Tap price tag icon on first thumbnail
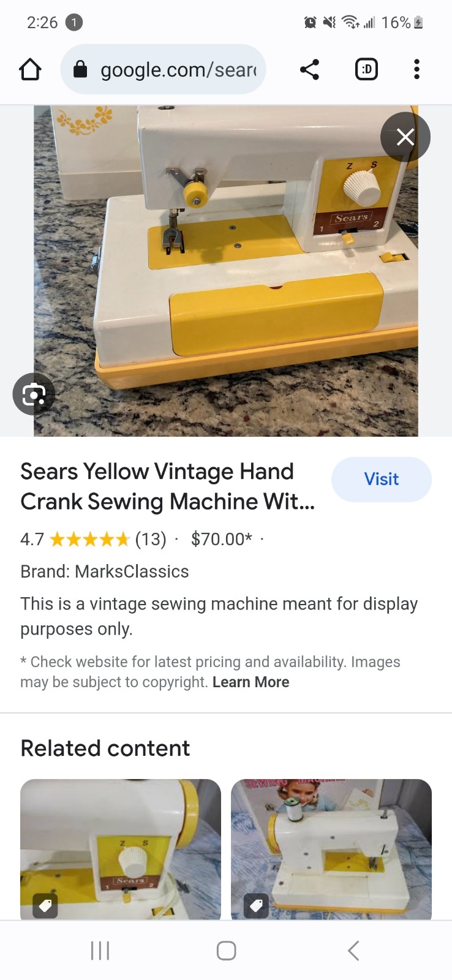 45,905
